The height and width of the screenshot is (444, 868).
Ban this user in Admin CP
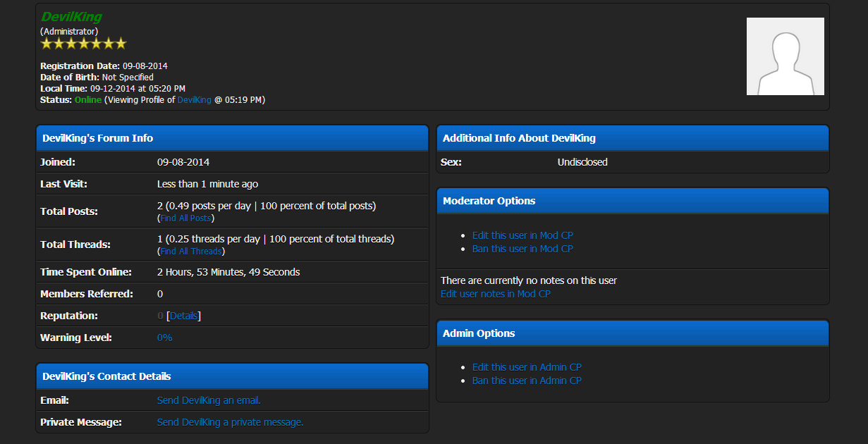coord(527,381)
